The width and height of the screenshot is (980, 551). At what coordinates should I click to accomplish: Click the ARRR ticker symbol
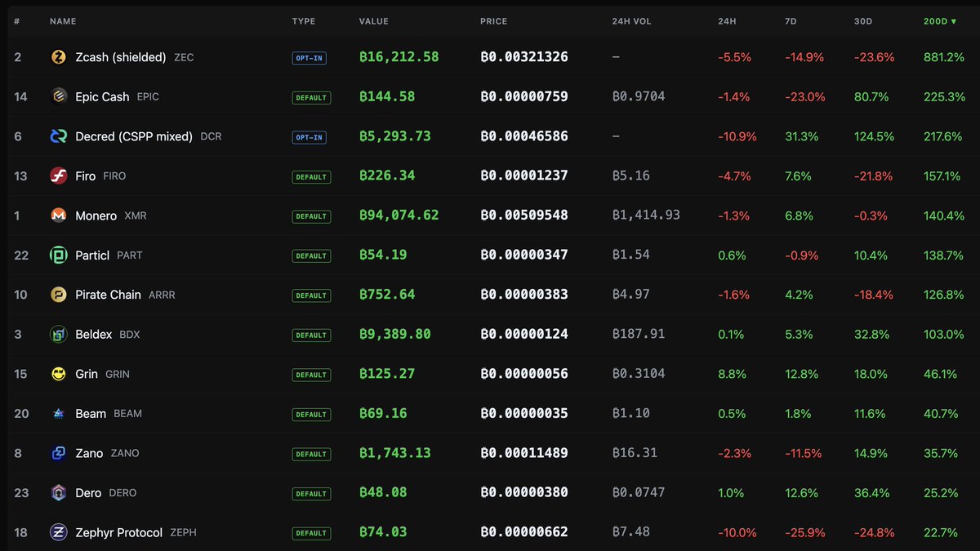point(162,295)
